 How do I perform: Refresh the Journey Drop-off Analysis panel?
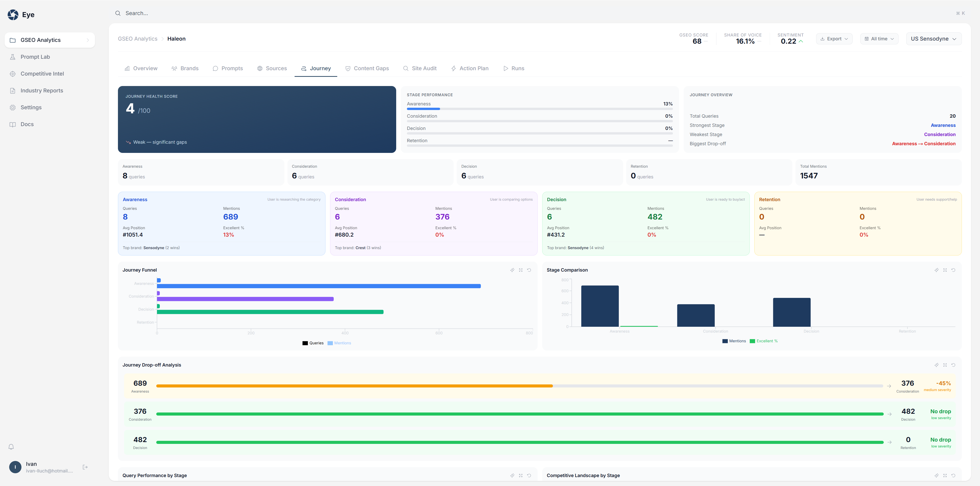pos(953,365)
